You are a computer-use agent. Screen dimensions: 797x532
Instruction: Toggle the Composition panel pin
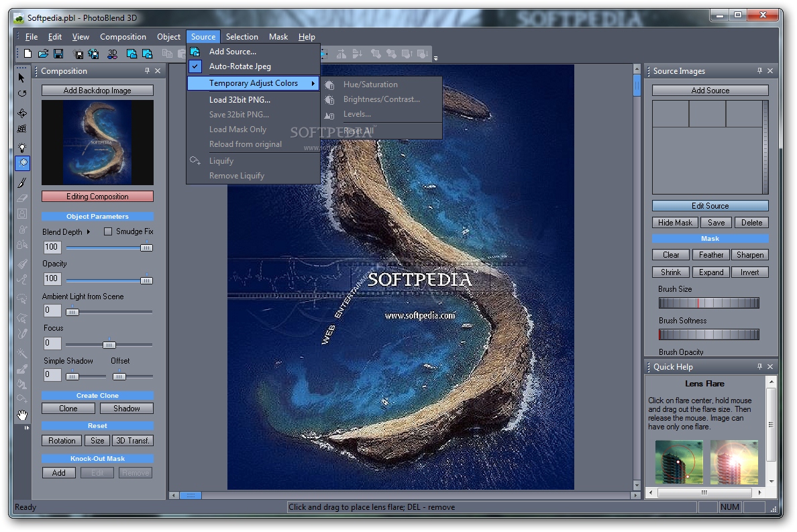click(x=147, y=71)
